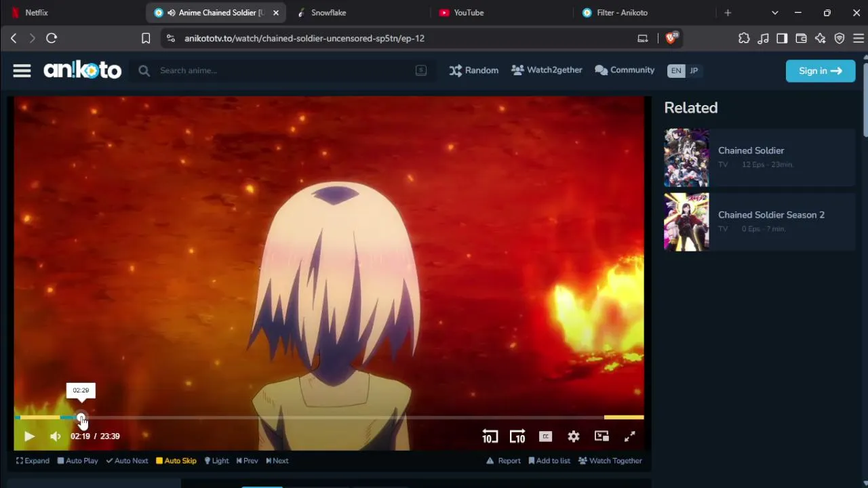
Task: Open the Community page
Action: pos(625,70)
